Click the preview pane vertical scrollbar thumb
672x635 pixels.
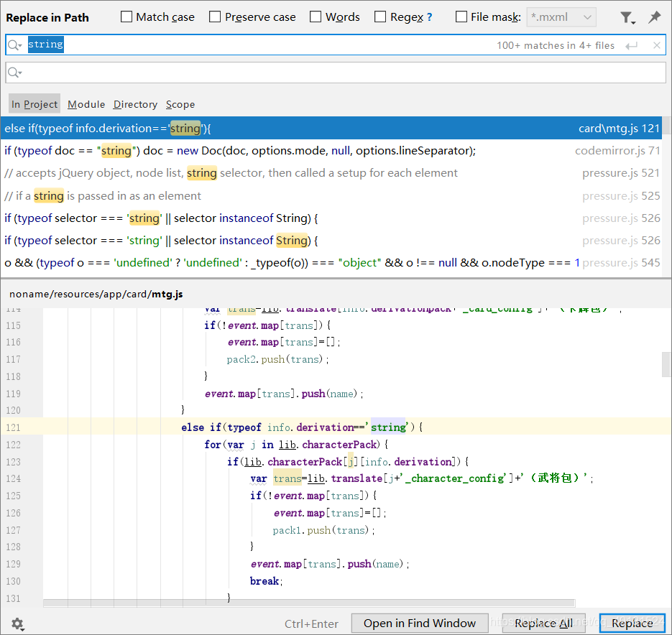pos(666,364)
